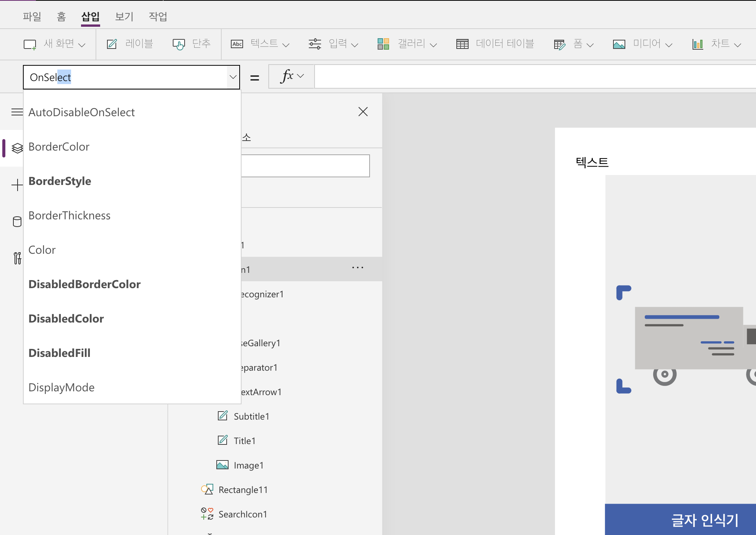The image size is (756, 535).
Task: Select Rectangle11 in tree view
Action: coord(243,490)
